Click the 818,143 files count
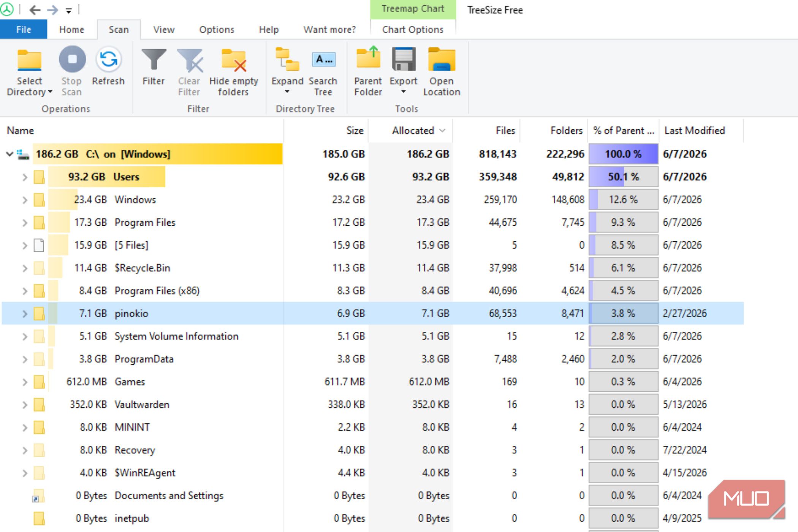 (497, 154)
